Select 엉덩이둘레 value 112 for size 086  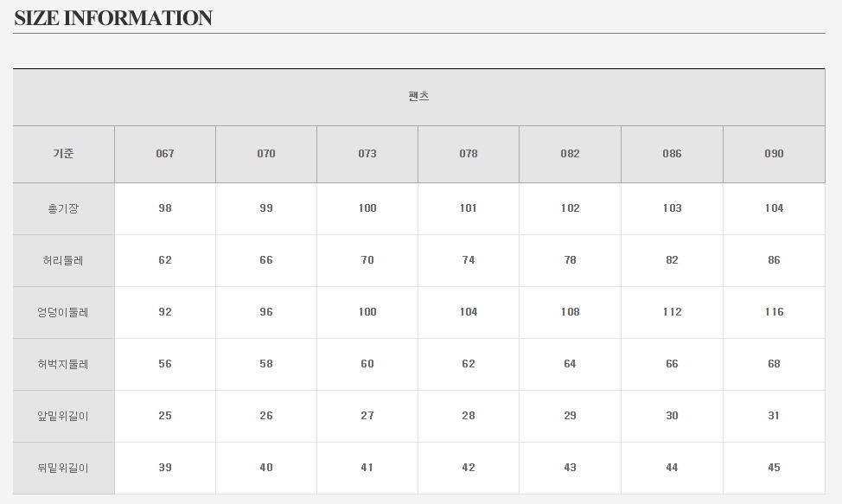(672, 312)
